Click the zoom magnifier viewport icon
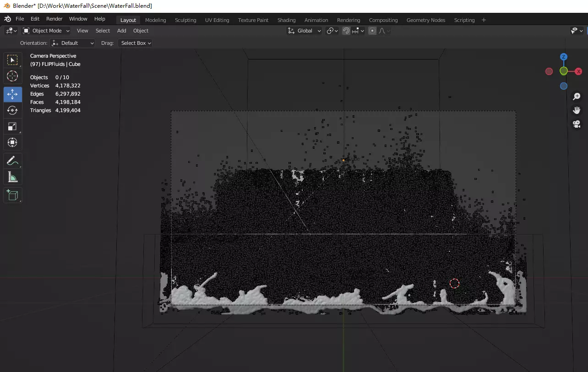The image size is (588, 372). (x=577, y=97)
